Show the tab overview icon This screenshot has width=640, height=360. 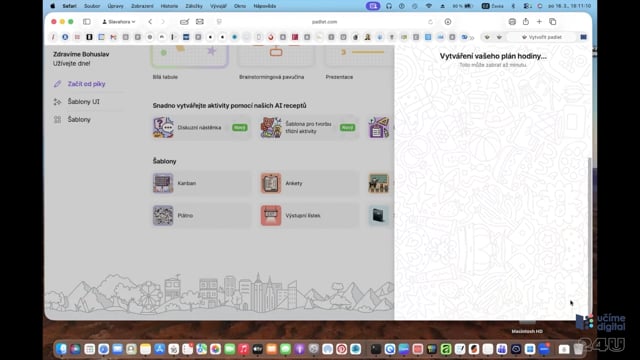click(553, 22)
